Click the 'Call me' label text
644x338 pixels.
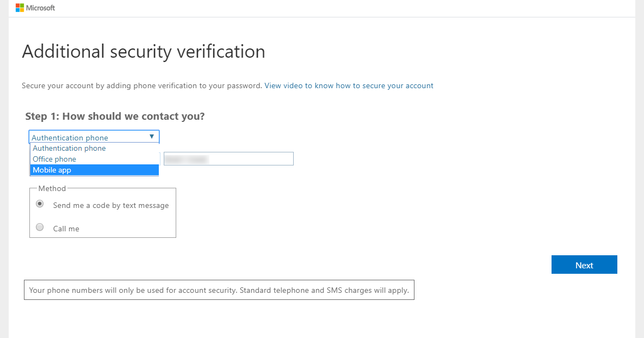66,229
